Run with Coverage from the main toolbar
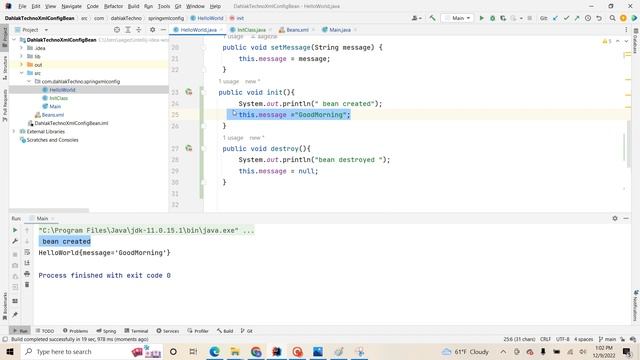The height and width of the screenshot is (360, 640). tap(503, 18)
